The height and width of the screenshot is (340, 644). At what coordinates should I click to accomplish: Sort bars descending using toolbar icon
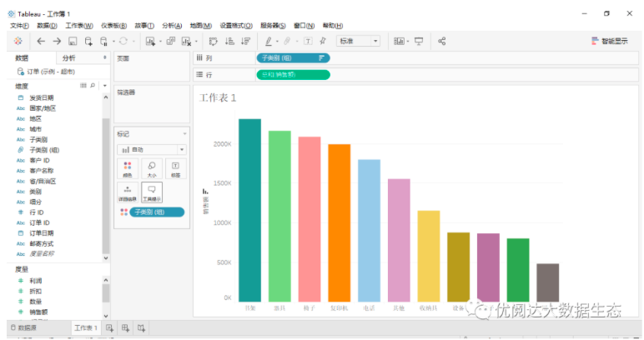pyautogui.click(x=245, y=41)
